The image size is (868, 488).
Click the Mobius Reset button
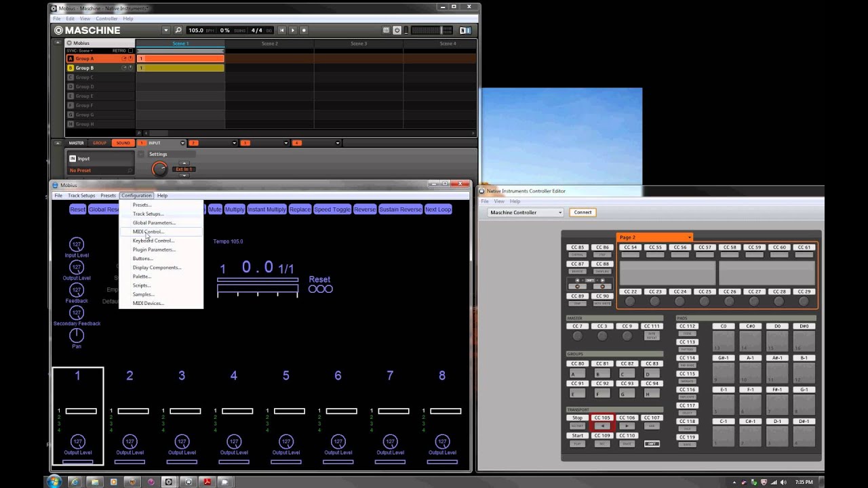point(78,209)
